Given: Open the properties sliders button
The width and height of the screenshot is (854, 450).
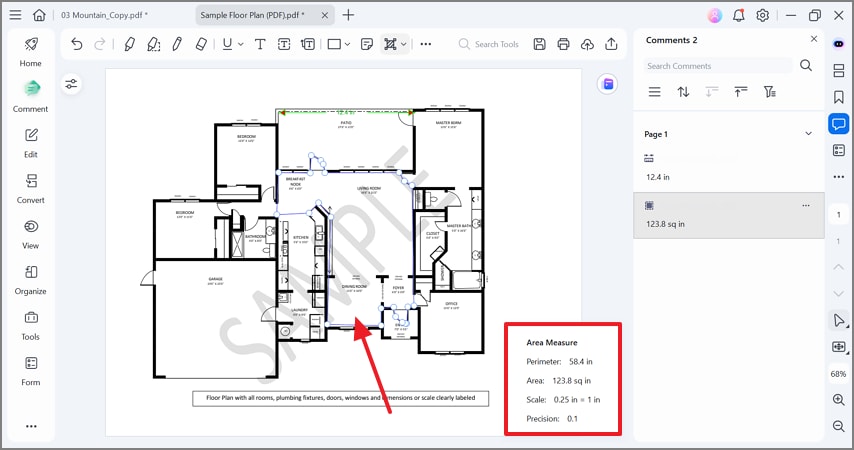Looking at the screenshot, I should click(71, 84).
